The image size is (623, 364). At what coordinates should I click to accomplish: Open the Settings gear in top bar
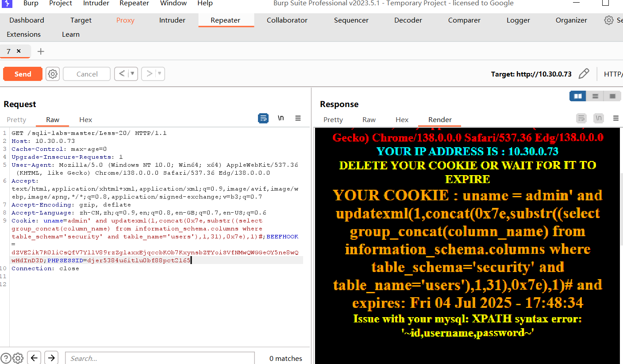pyautogui.click(x=609, y=20)
